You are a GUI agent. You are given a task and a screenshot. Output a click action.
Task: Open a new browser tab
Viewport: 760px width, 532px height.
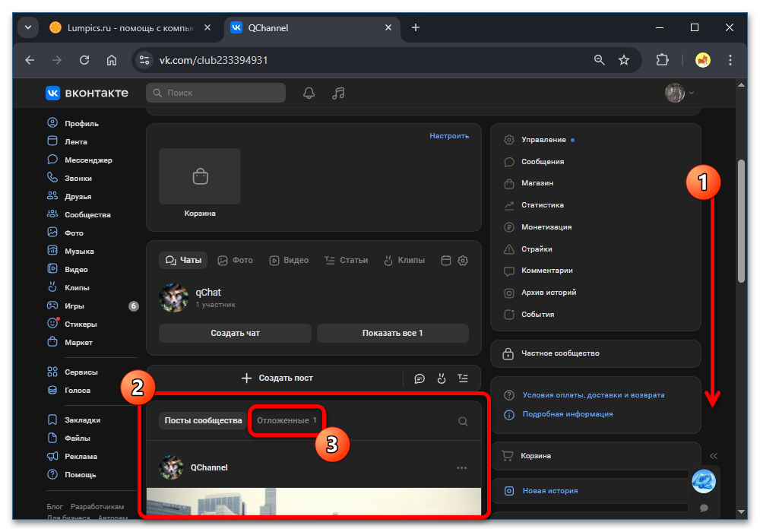tap(416, 27)
